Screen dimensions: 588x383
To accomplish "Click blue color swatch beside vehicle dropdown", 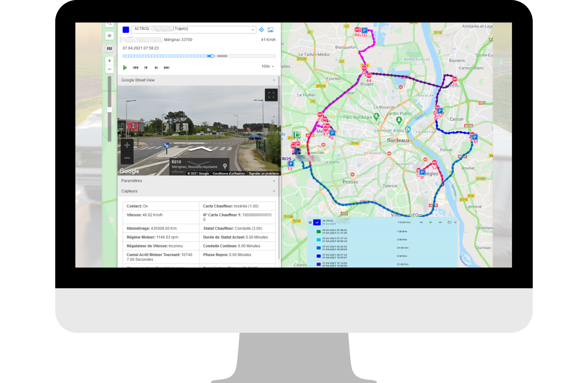I will (x=126, y=30).
